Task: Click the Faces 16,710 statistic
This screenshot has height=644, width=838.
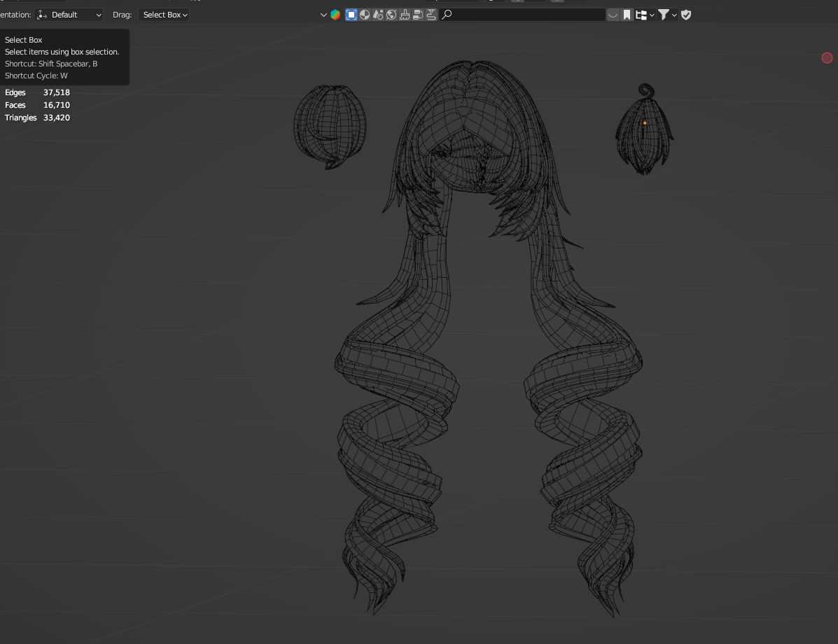Action: pyautogui.click(x=37, y=105)
